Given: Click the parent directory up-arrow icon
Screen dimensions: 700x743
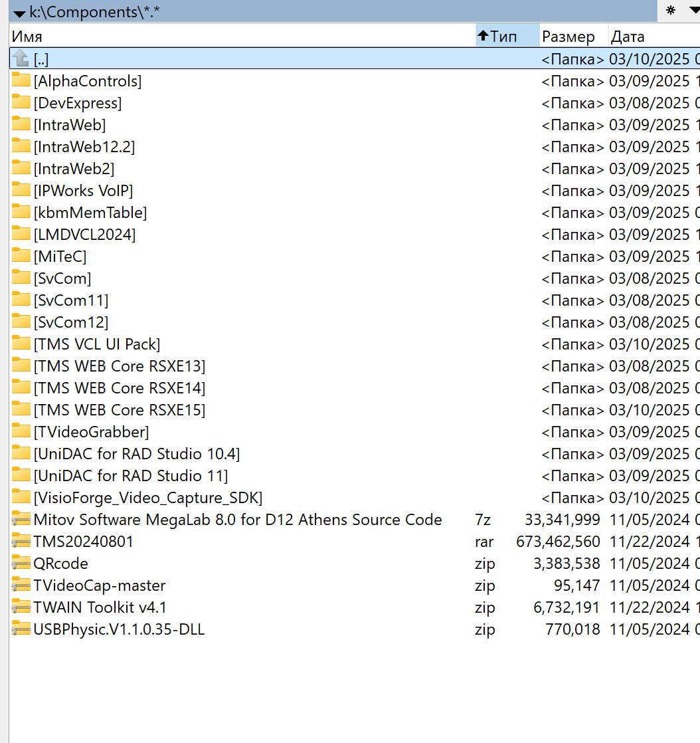Looking at the screenshot, I should pos(21,58).
